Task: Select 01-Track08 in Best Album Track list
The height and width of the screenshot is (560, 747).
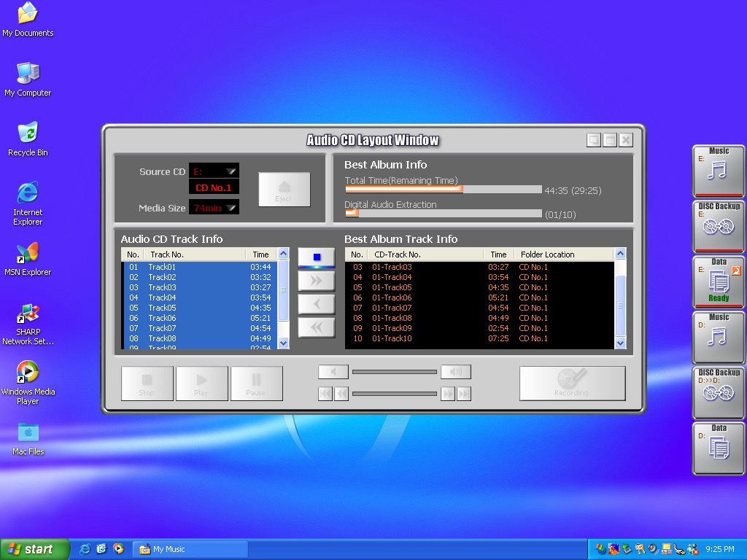Action: click(392, 318)
